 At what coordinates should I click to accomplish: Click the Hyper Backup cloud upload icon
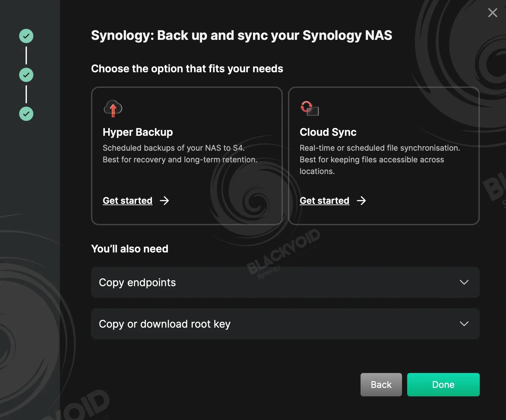(113, 108)
